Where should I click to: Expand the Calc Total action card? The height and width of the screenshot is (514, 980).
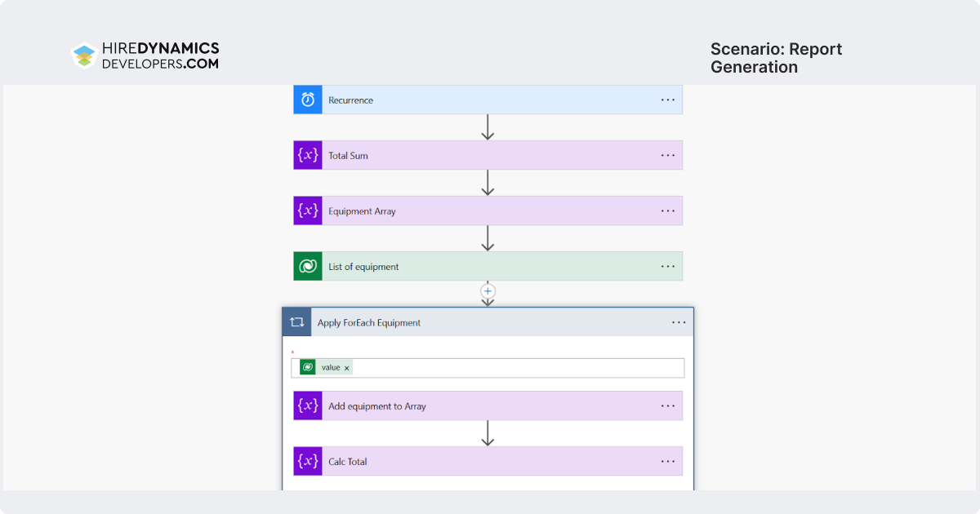[488, 461]
